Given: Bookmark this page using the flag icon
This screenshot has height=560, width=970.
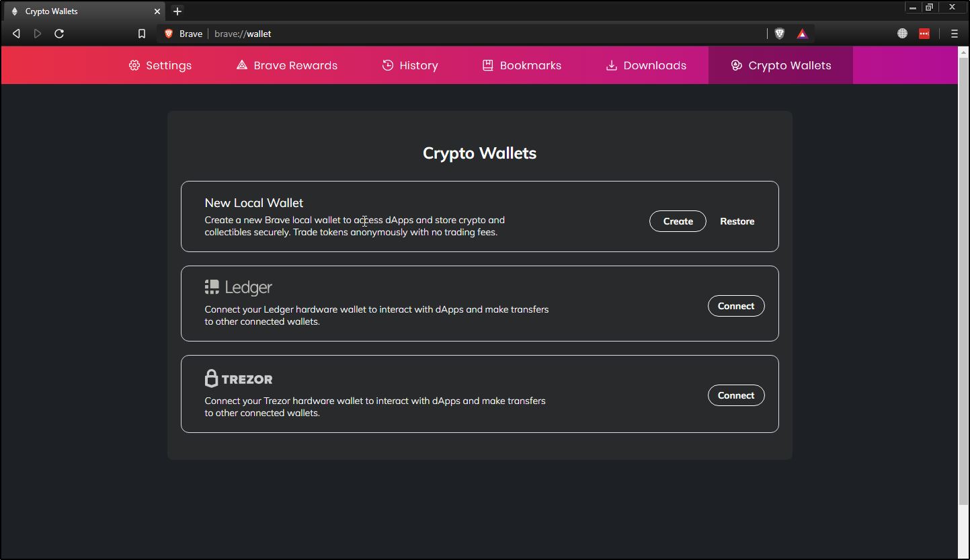Looking at the screenshot, I should tap(141, 33).
